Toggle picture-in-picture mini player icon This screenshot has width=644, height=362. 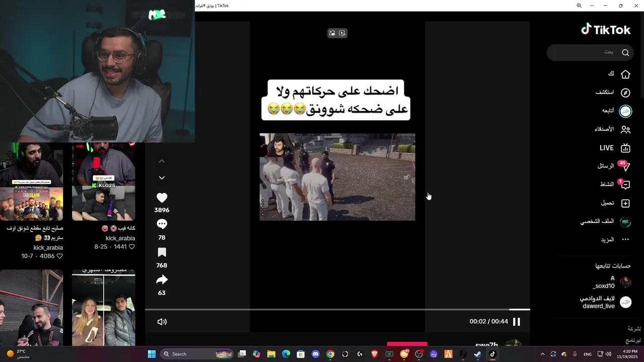pos(332,33)
